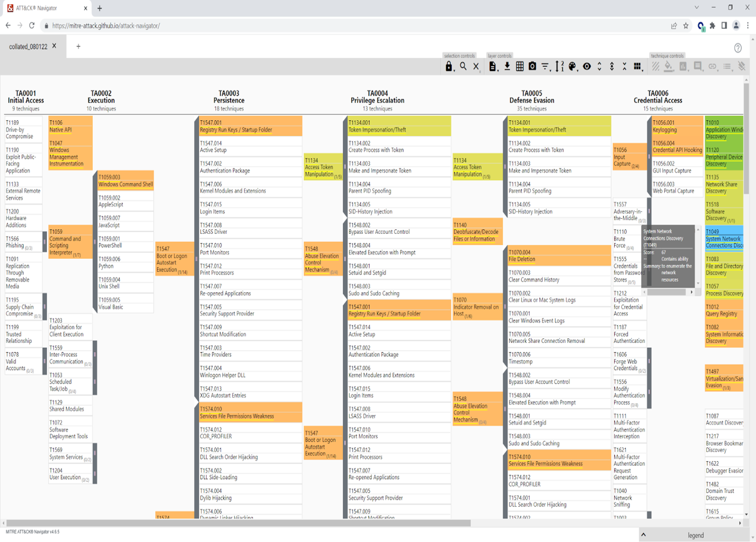This screenshot has height=542, width=756.
Task: Collapse all sub-techniques icon
Action: tap(624, 66)
